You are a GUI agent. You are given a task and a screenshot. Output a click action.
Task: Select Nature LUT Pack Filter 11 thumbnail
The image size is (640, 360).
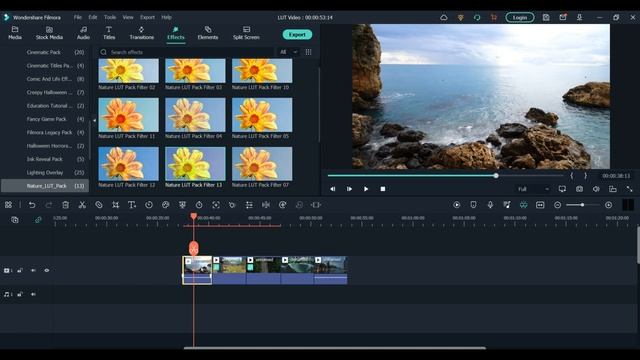pos(129,115)
